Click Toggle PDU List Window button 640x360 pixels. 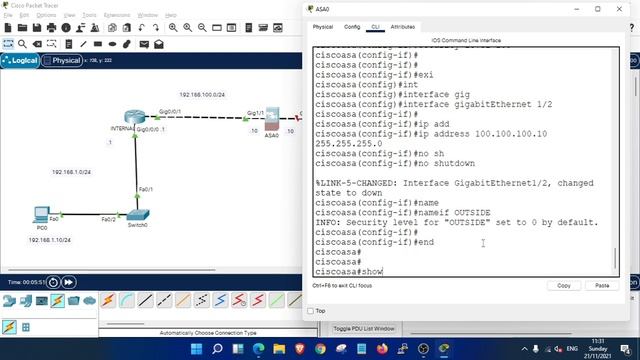pyautogui.click(x=364, y=329)
